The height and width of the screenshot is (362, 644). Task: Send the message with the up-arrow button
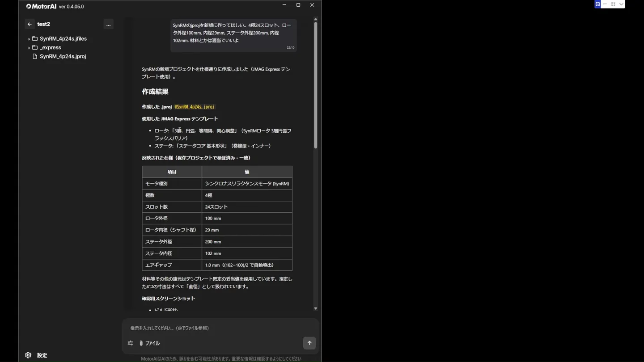click(x=309, y=343)
